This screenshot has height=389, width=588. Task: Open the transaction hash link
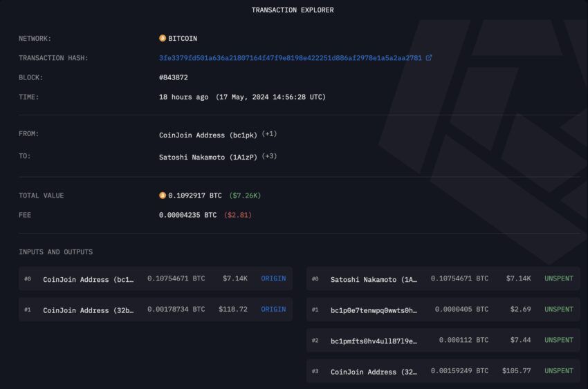[x=290, y=58]
